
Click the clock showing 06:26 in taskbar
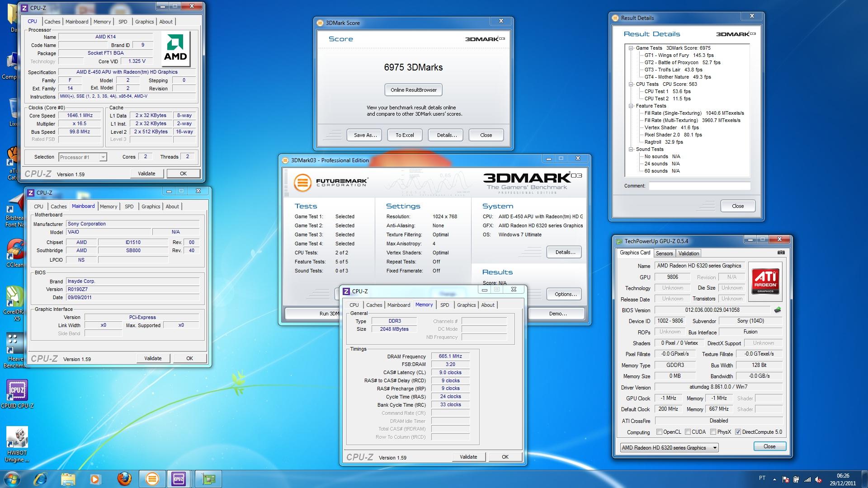[x=843, y=475]
